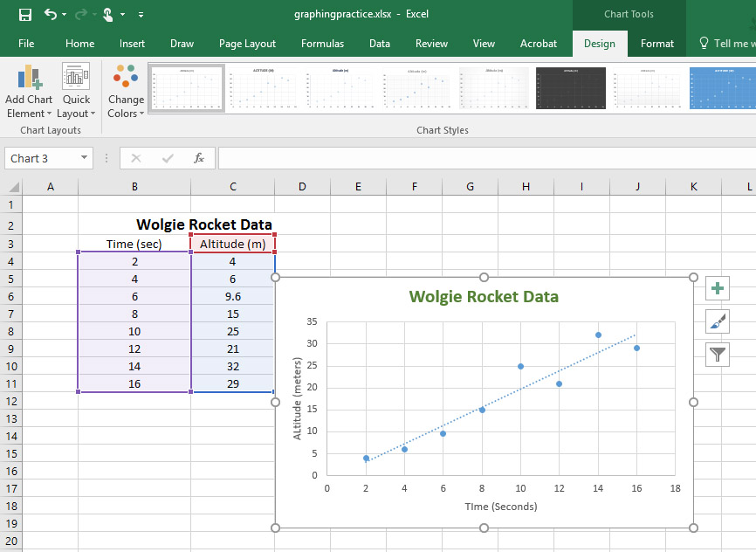
Task: Click the Chart Filters funnel button
Action: tap(718, 354)
